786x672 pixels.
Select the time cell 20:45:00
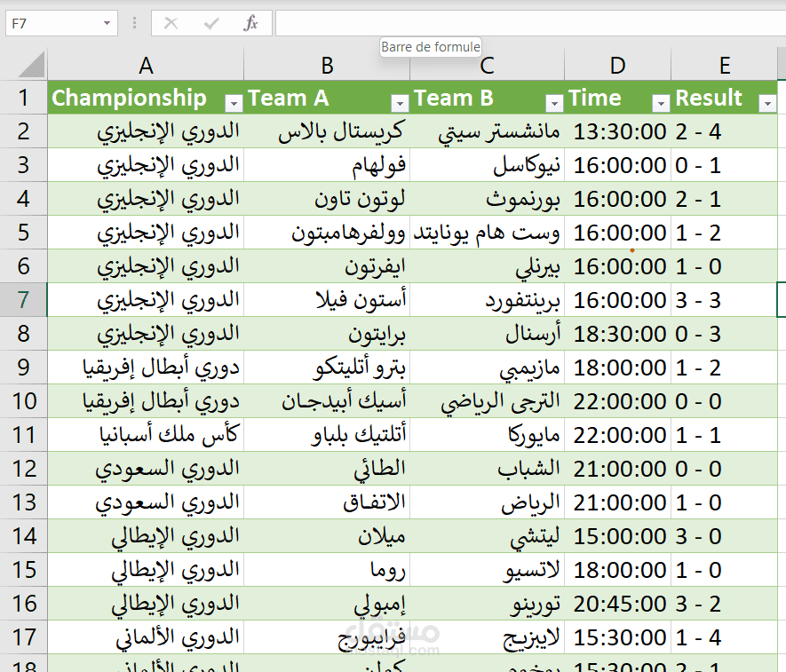pyautogui.click(x=617, y=604)
